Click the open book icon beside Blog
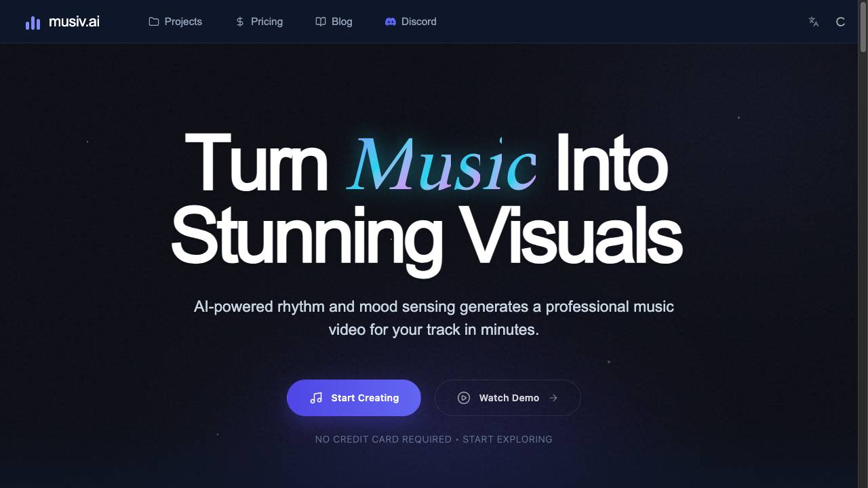The height and width of the screenshot is (488, 868). coord(321,22)
